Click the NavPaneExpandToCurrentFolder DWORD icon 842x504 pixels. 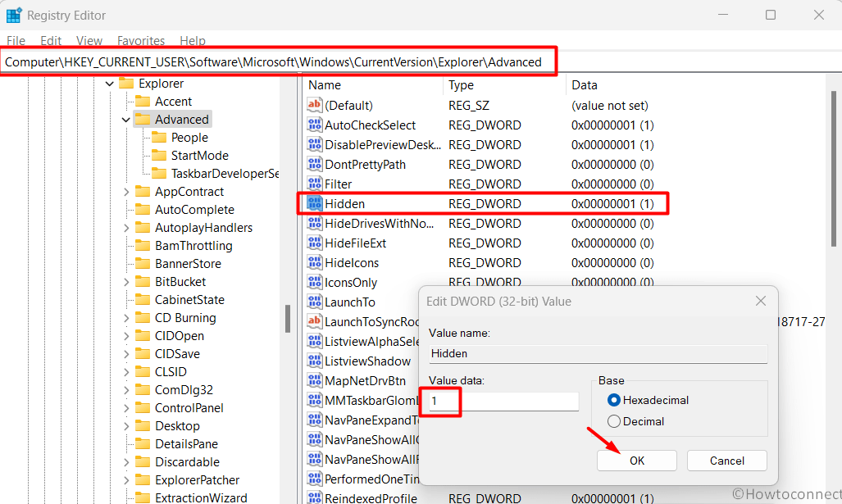[314, 420]
